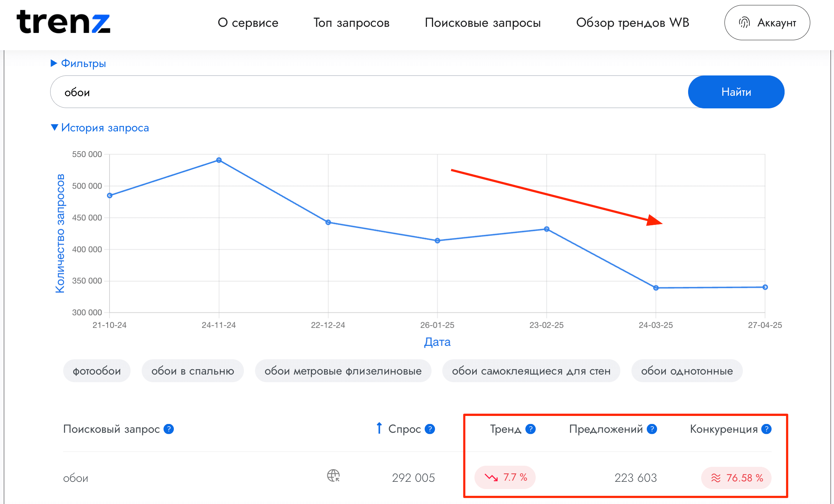The image size is (834, 504).
Task: Open the globe link icon for обои
Action: pos(333,476)
